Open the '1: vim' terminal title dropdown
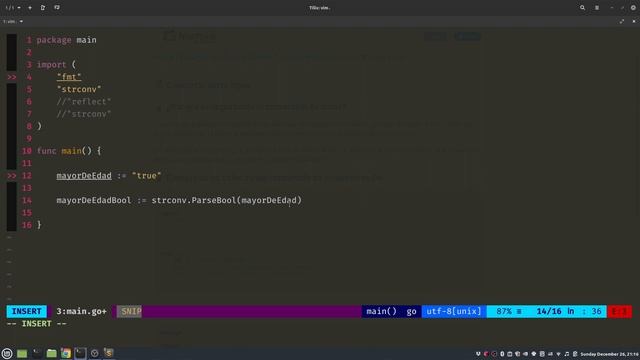This screenshot has height=360, width=640. pos(13,21)
